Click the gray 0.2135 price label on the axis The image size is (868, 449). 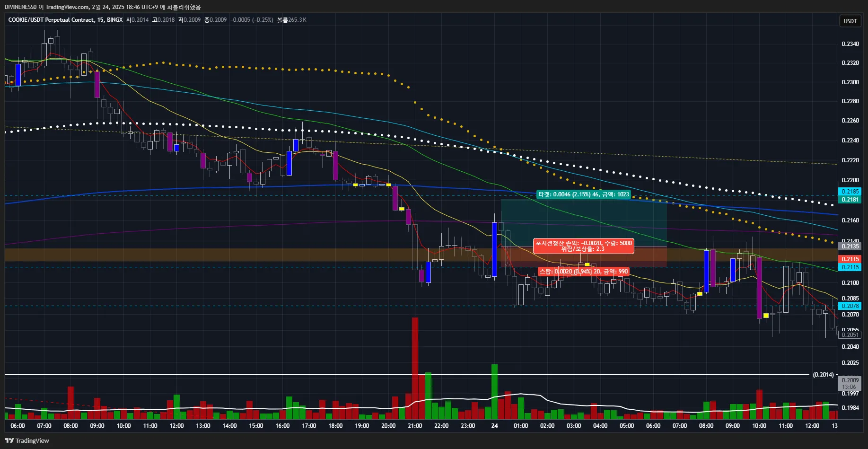coord(850,247)
